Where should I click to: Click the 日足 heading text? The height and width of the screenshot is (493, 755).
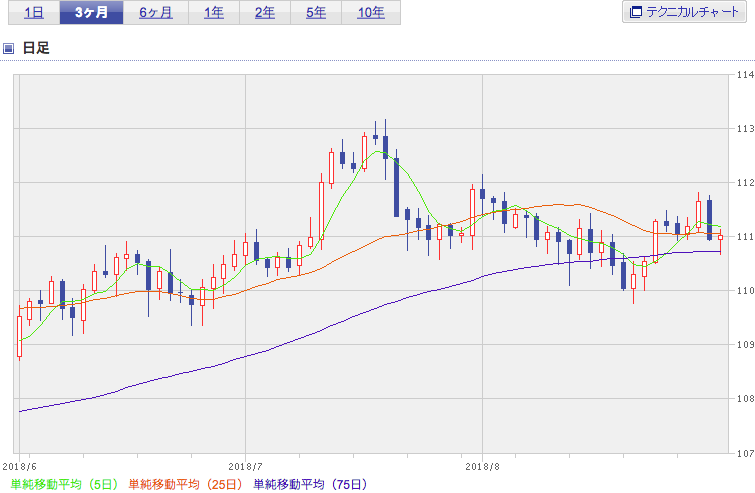(36, 48)
